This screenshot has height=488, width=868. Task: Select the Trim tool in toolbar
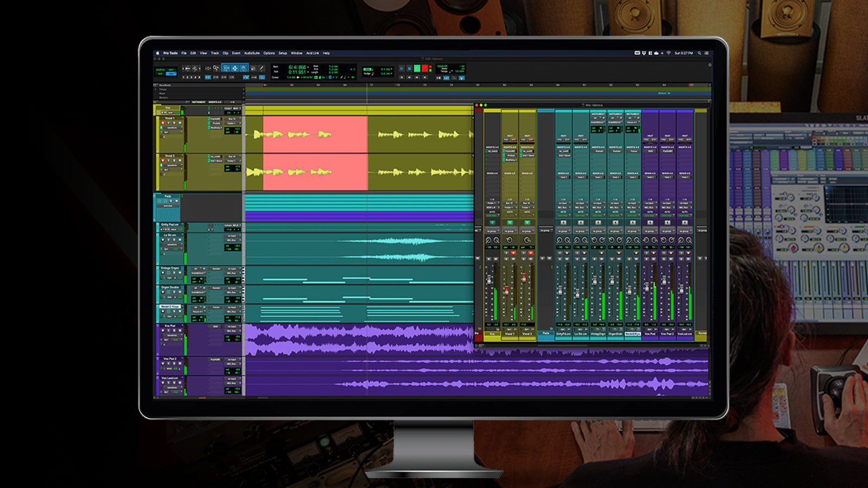(x=226, y=68)
